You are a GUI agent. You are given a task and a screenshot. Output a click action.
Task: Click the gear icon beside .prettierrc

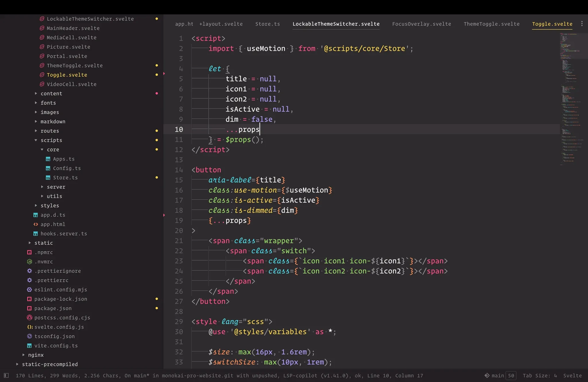pyautogui.click(x=29, y=280)
